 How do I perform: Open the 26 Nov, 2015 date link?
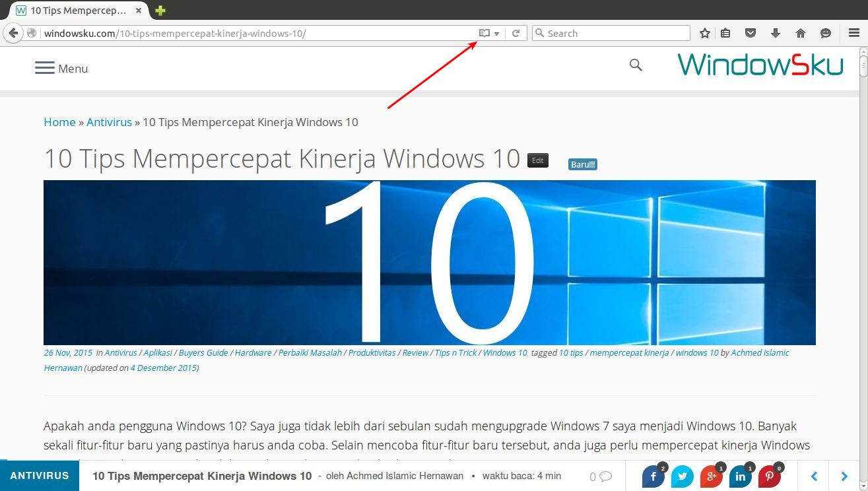point(68,352)
